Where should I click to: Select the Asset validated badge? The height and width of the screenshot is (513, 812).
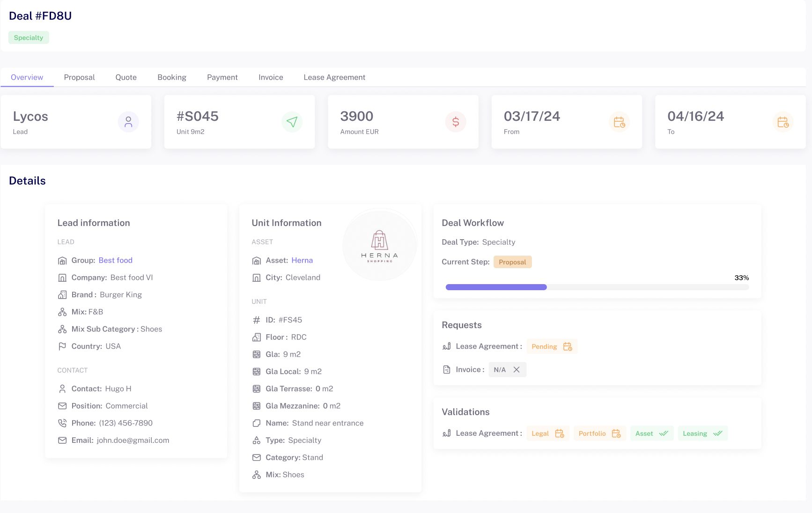pos(651,433)
